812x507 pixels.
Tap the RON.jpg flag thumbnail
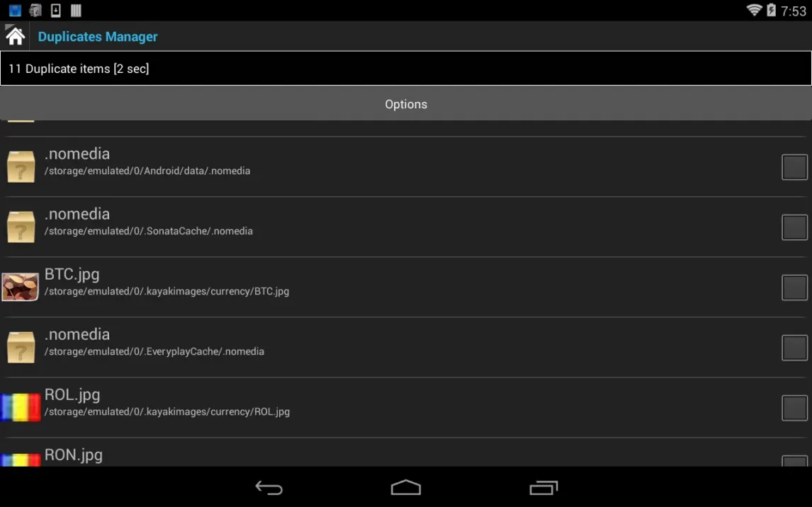tap(21, 460)
